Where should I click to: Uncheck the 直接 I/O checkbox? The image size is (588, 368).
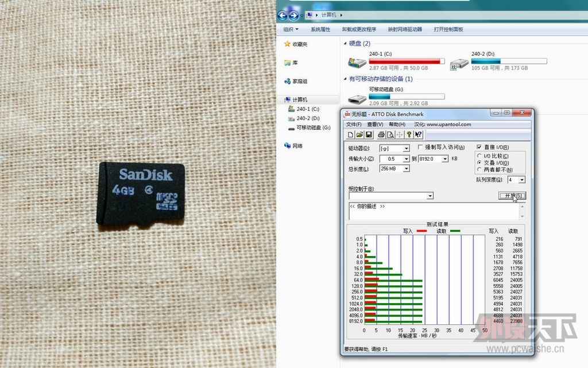coord(479,147)
